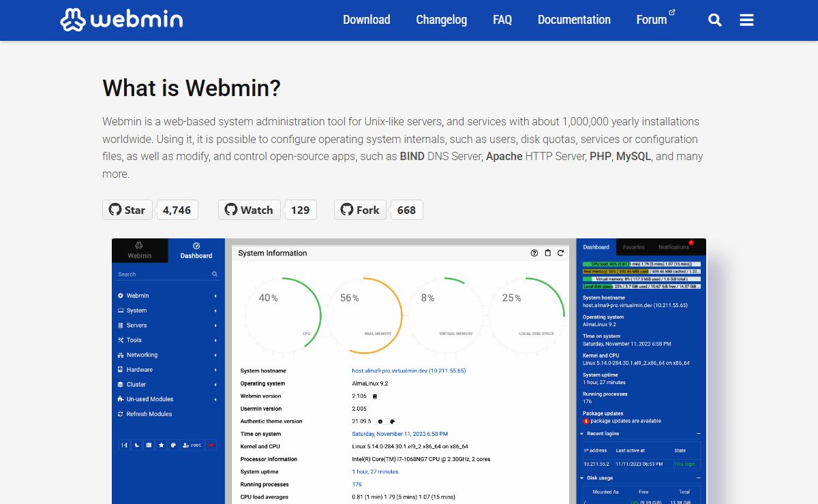The width and height of the screenshot is (818, 504).
Task: Expand the Tools menu arrow in the sidebar
Action: pyautogui.click(x=215, y=340)
